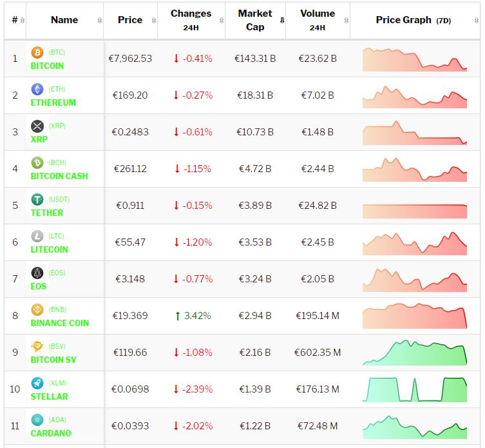Click the Bitcoin Cash green icon
The width and height of the screenshot is (485, 448).
coord(37,162)
